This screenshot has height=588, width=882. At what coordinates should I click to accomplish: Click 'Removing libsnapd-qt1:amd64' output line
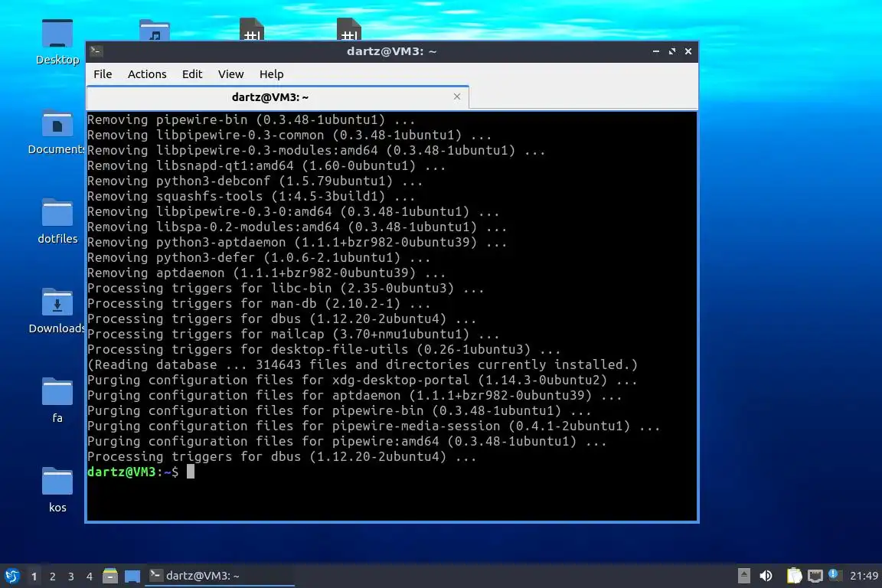[x=266, y=166]
